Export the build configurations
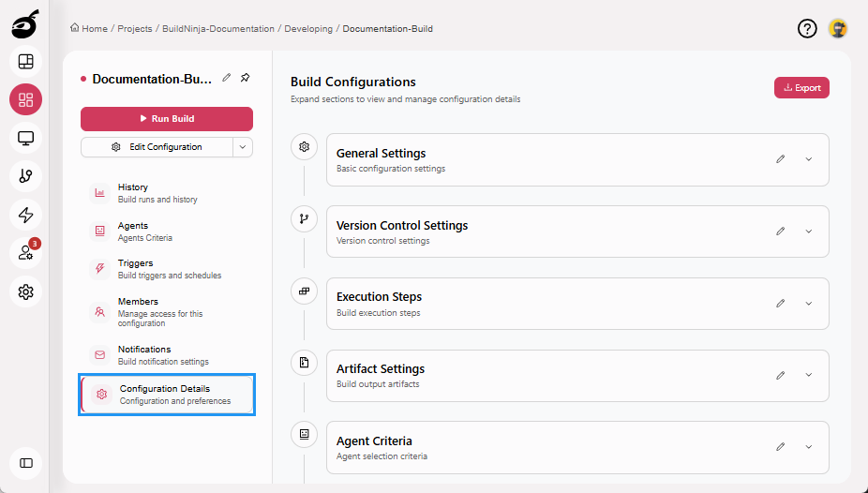This screenshot has width=868, height=493. click(x=801, y=88)
